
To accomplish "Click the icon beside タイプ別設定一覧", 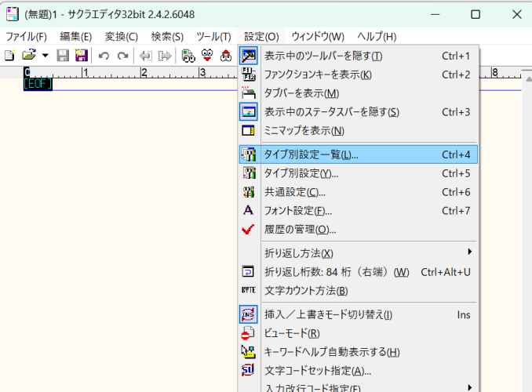I will 249,154.
